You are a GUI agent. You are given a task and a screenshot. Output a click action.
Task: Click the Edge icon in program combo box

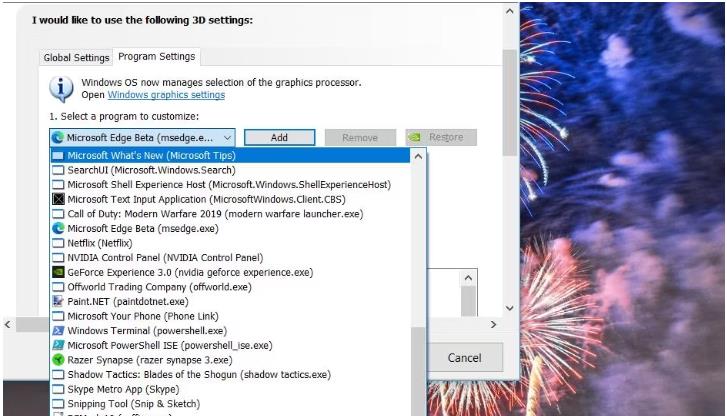click(57, 138)
